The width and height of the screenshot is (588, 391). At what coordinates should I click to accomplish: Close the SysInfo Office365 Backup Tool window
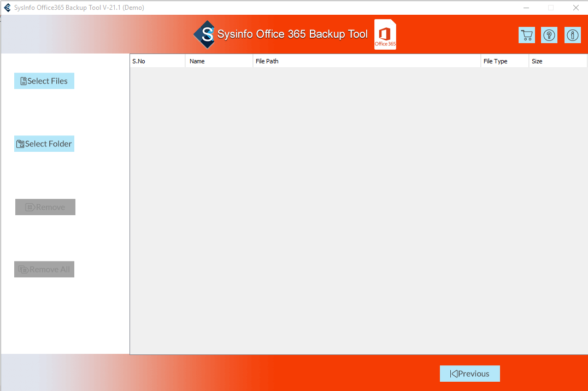(575, 8)
